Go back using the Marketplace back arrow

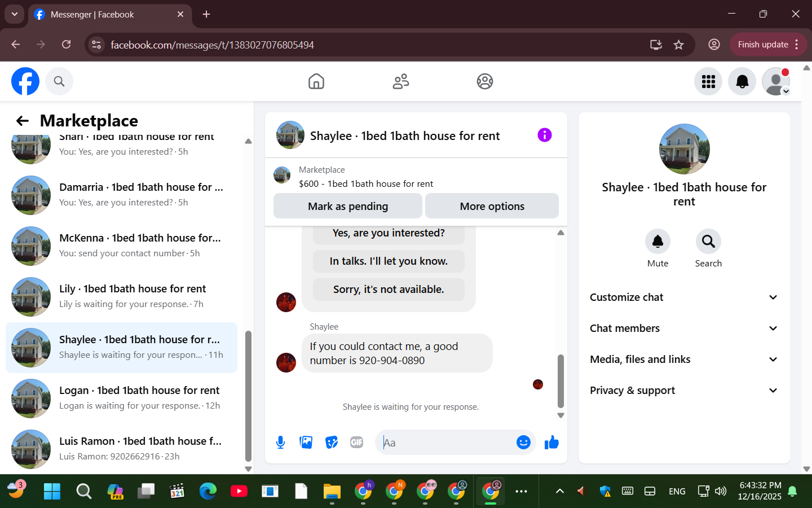22,121
